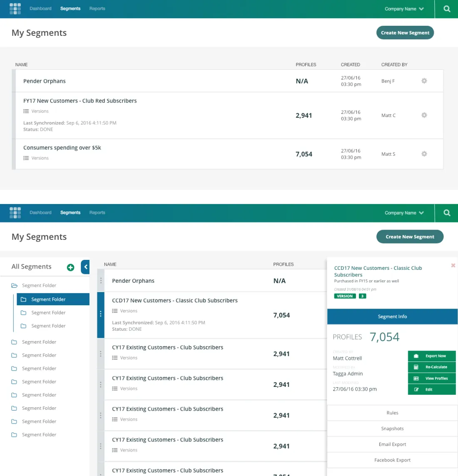Go to Dashboard in lower navigation bar
Viewport: 458px width, 476px height.
pos(40,212)
